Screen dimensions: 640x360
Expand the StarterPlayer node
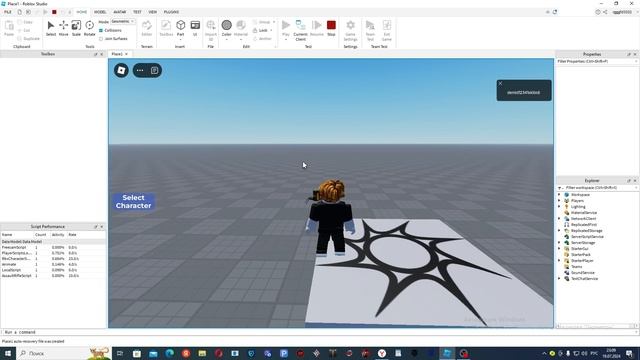560,260
